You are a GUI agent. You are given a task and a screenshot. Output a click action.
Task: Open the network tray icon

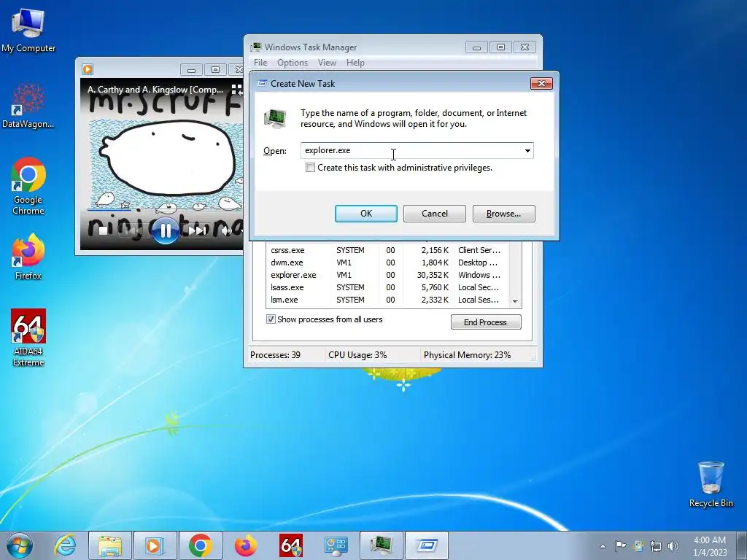coord(656,545)
